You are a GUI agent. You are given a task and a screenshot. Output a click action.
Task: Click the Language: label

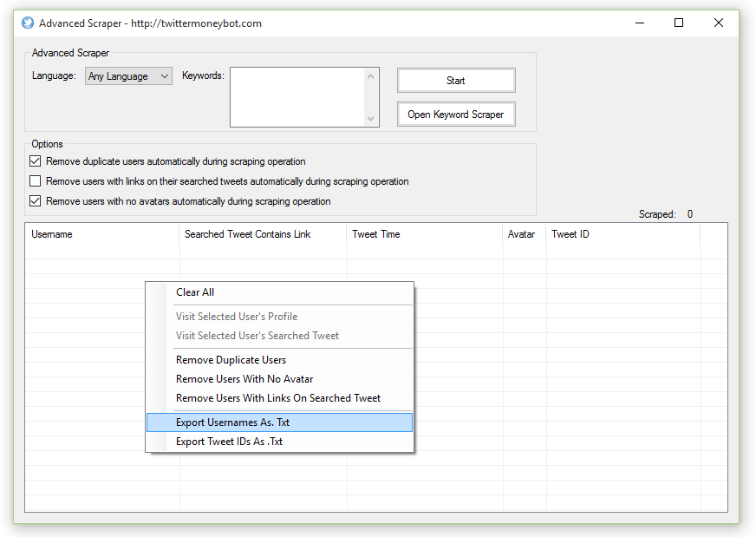[x=54, y=75]
